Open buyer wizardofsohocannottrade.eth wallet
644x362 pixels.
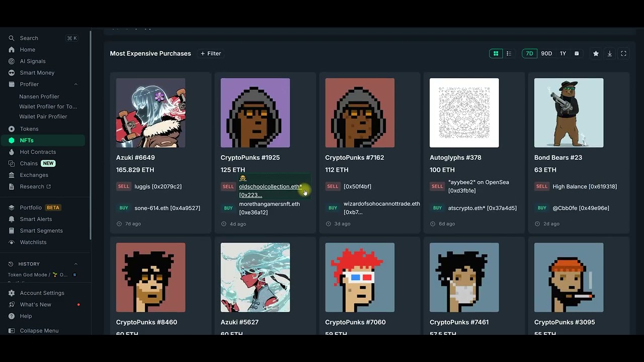382,208
